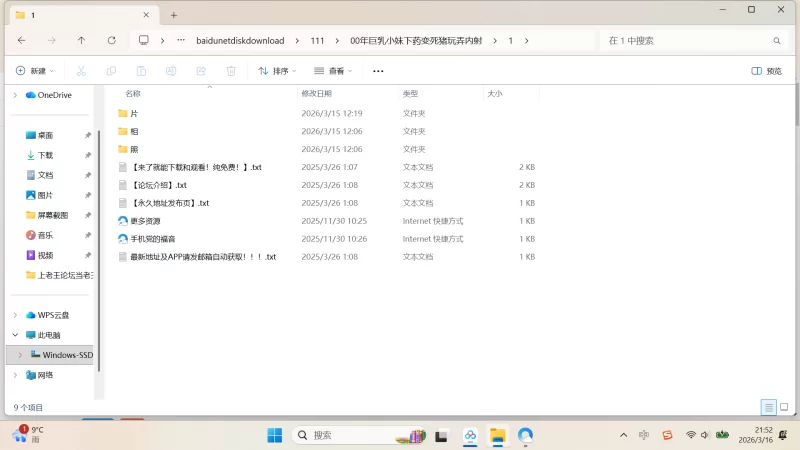The image size is (800, 450).
Task: Refresh the current folder view
Action: (x=111, y=41)
